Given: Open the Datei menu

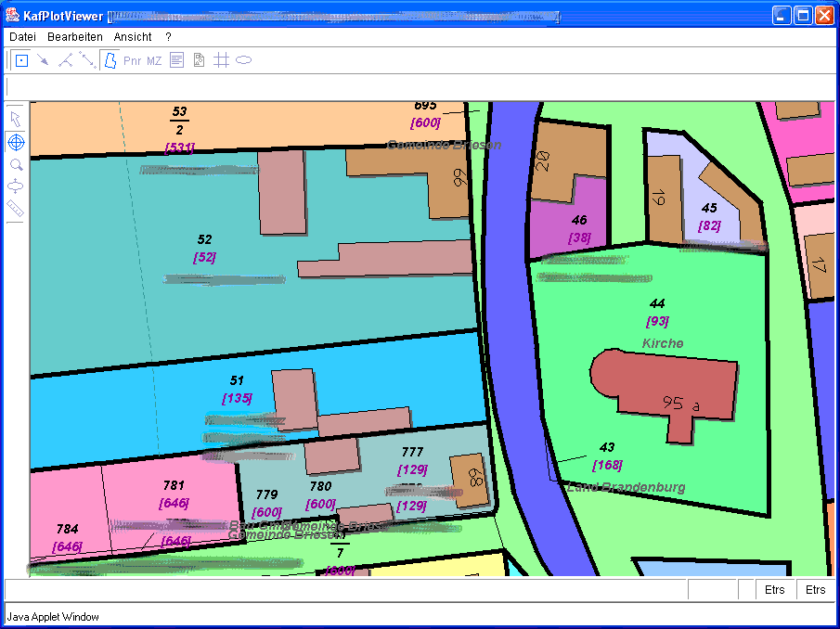Looking at the screenshot, I should tap(22, 37).
